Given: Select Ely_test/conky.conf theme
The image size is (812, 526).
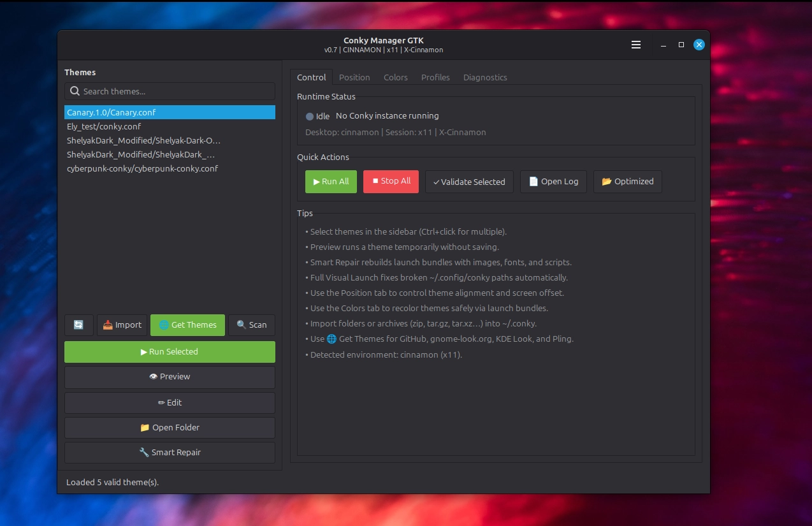Looking at the screenshot, I should click(170, 126).
